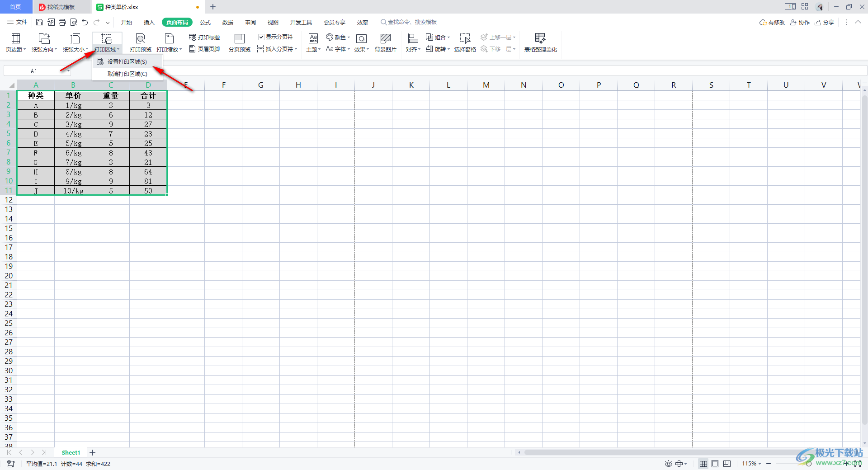Click the 有修改 sync status button
868x470 pixels.
point(772,22)
